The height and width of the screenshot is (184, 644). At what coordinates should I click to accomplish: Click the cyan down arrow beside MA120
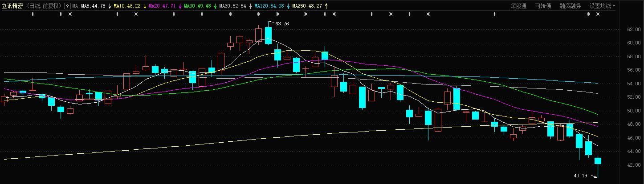pos(288,6)
